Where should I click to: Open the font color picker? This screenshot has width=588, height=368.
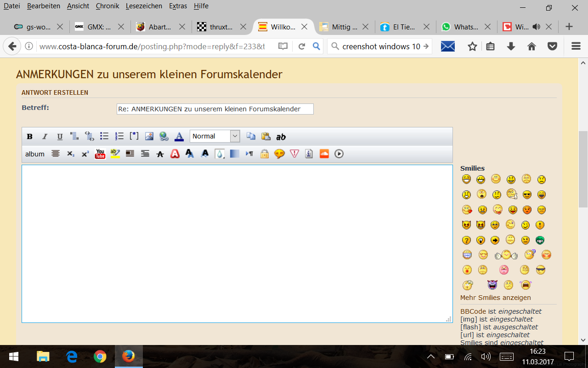point(179,136)
